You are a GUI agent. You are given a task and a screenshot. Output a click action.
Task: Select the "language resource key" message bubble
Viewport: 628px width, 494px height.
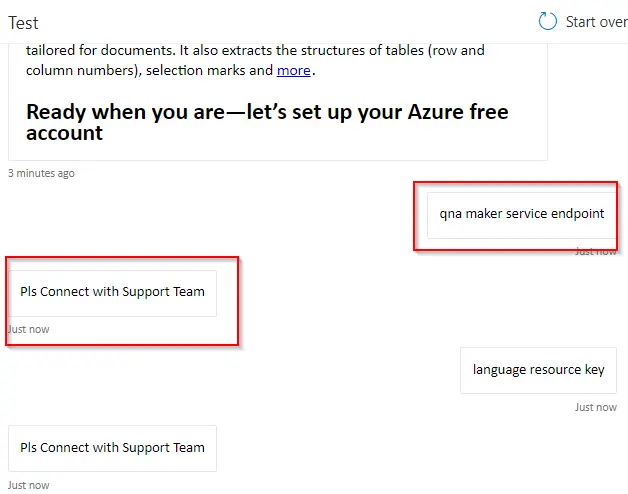[x=538, y=370]
